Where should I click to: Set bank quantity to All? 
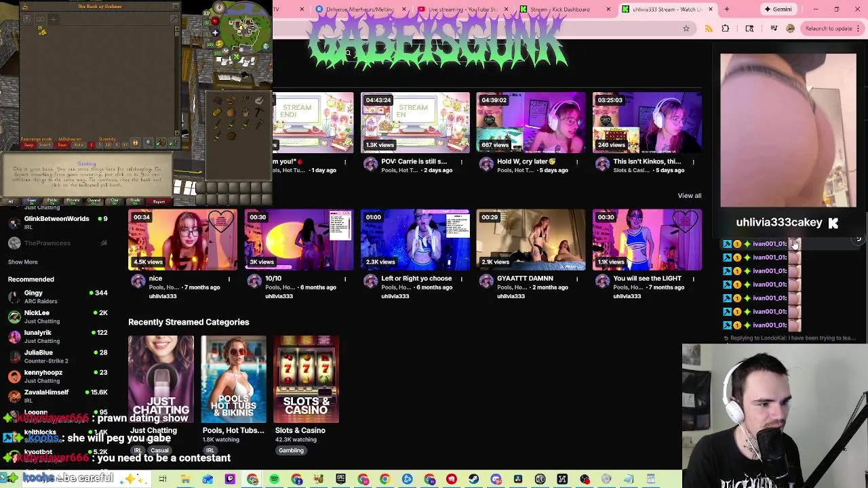tap(125, 145)
